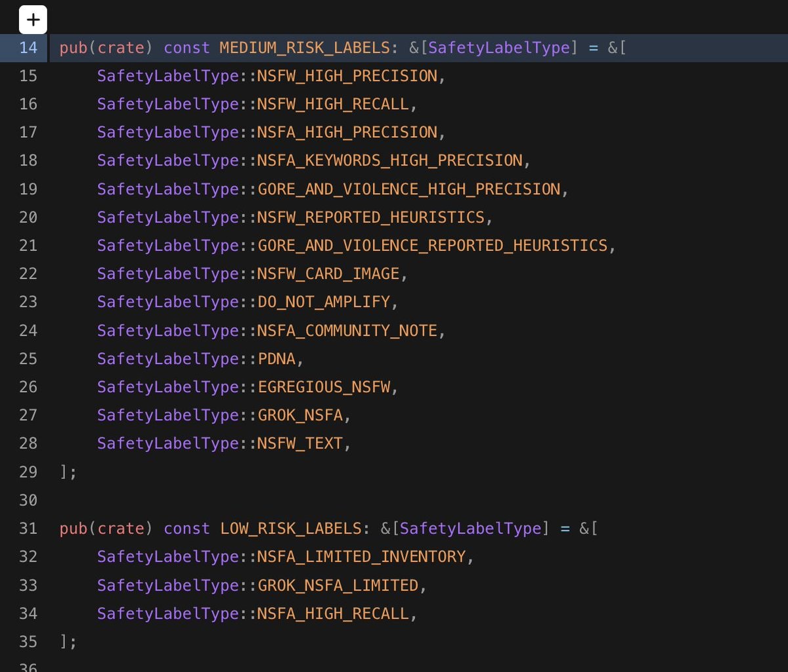Click GROK_NSFA_LIMITED label
788x672 pixels.
(338, 585)
